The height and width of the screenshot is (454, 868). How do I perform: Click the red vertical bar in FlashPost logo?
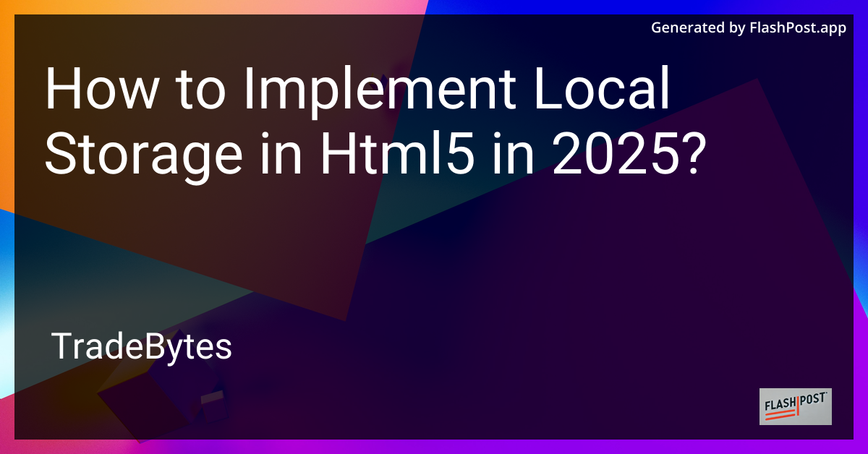[x=798, y=406]
